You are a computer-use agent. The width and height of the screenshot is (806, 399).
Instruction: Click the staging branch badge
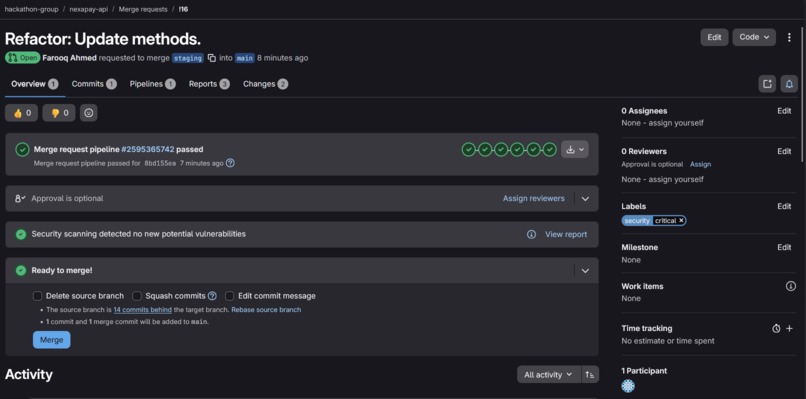pyautogui.click(x=188, y=58)
